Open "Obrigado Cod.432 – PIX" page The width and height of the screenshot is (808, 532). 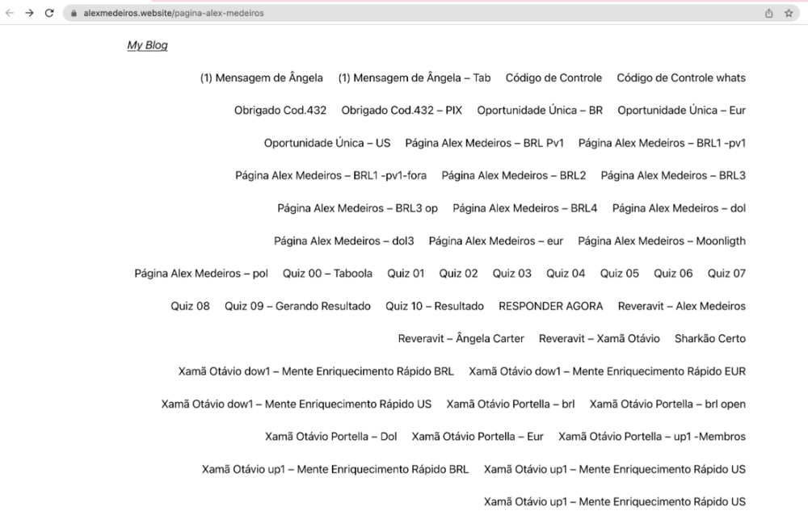click(402, 111)
